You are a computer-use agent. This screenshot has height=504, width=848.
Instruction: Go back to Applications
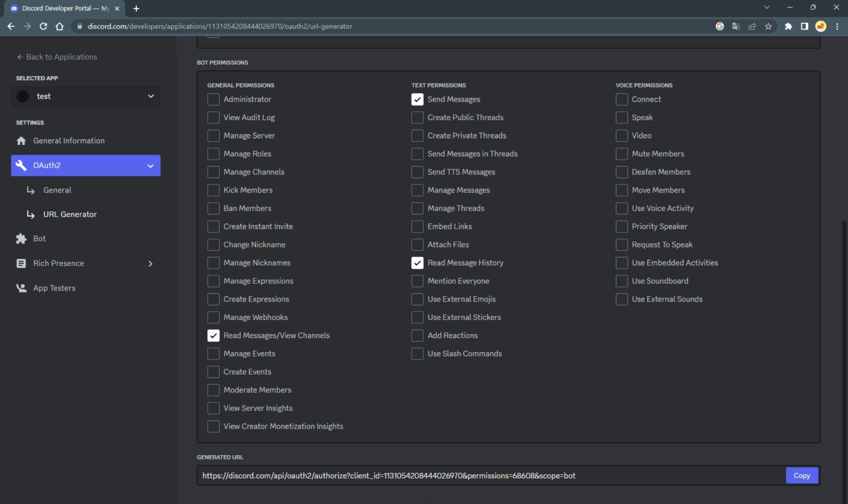57,57
